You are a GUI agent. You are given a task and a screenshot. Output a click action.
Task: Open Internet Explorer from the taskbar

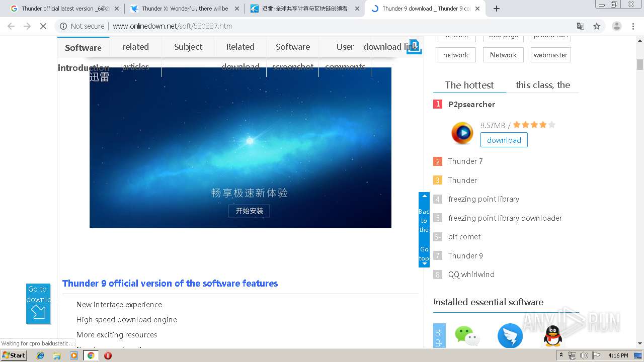[40, 355]
